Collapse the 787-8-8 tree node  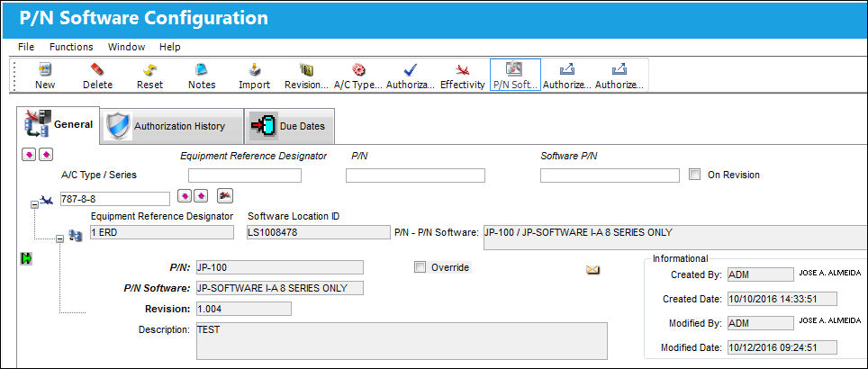(x=34, y=204)
